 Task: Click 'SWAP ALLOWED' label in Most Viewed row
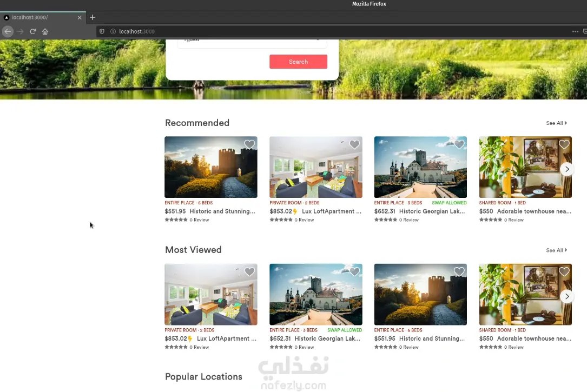tap(345, 330)
